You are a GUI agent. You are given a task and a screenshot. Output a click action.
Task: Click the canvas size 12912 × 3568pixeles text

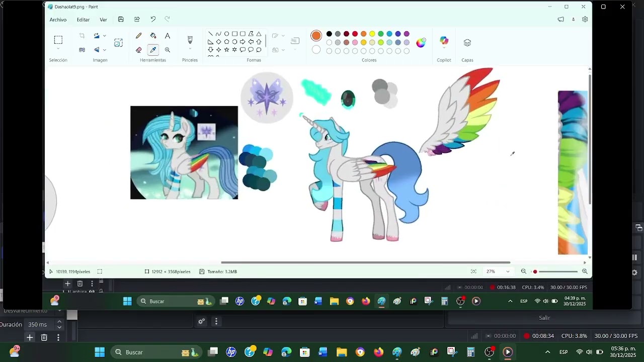click(x=171, y=271)
